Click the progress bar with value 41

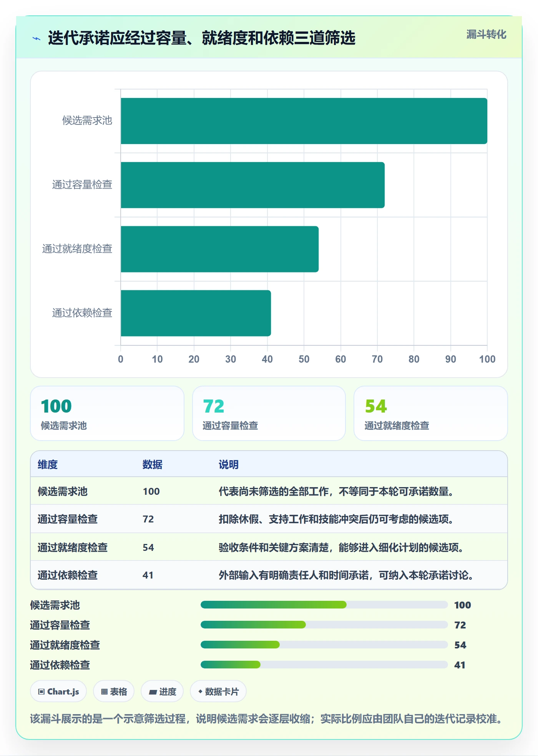tap(324, 665)
